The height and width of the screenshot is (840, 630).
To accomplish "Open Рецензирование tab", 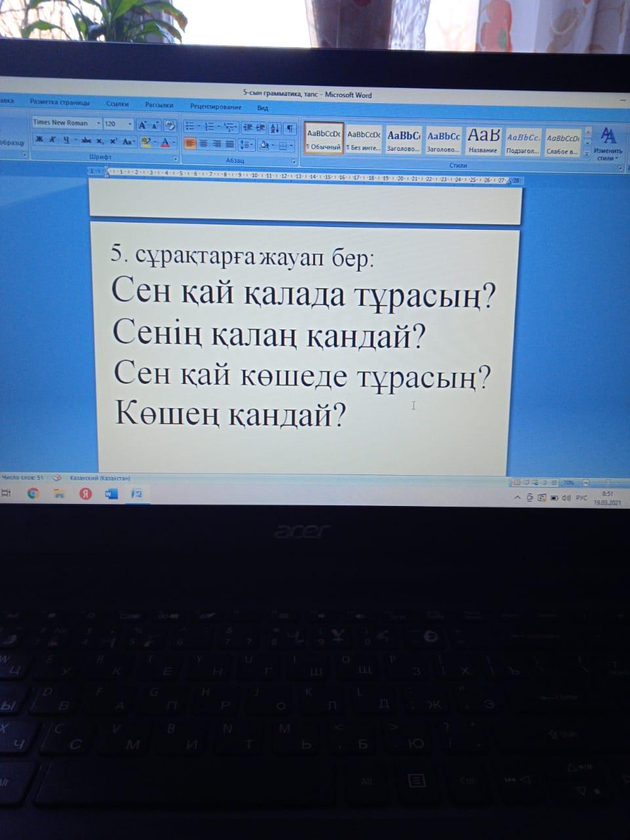I will [x=215, y=106].
